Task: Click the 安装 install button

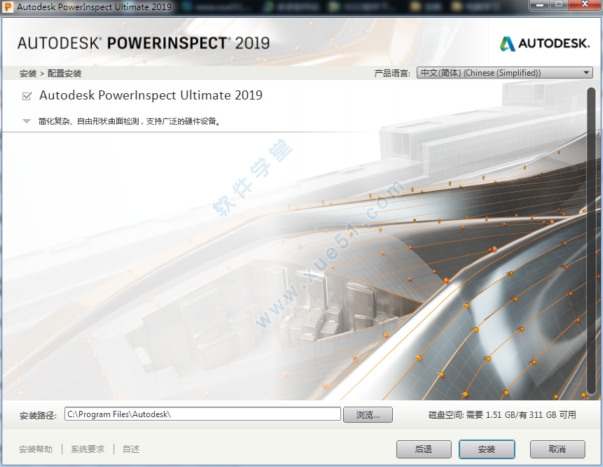Action: [486, 449]
